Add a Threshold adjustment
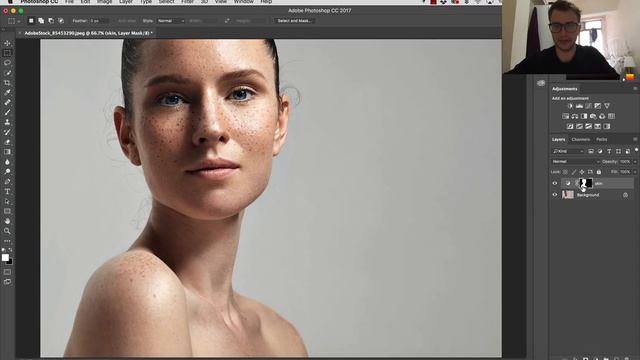Screen dimensions: 640x360 [x=588, y=127]
